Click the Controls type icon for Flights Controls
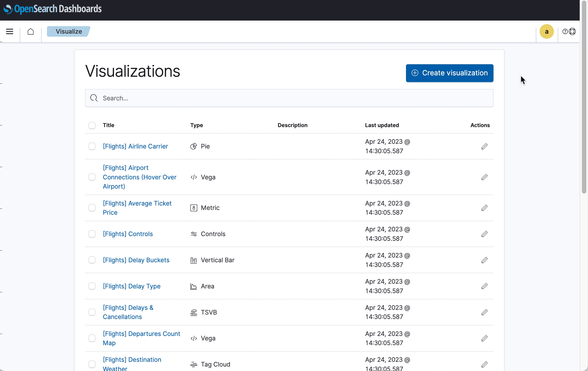The height and width of the screenshot is (371, 588). 194,234
